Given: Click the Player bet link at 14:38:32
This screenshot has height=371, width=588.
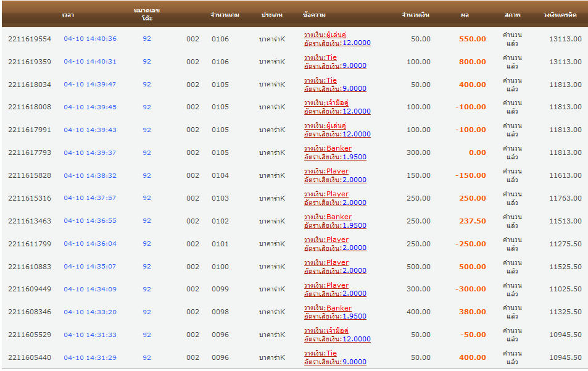Looking at the screenshot, I should (326, 171).
